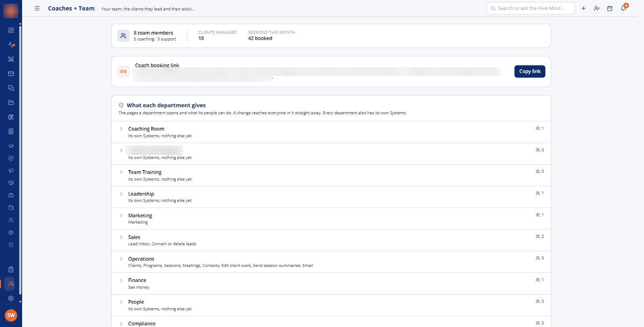This screenshot has width=644, height=327.
Task: Click the sidebar scroll down arrow
Action: click(x=20, y=302)
